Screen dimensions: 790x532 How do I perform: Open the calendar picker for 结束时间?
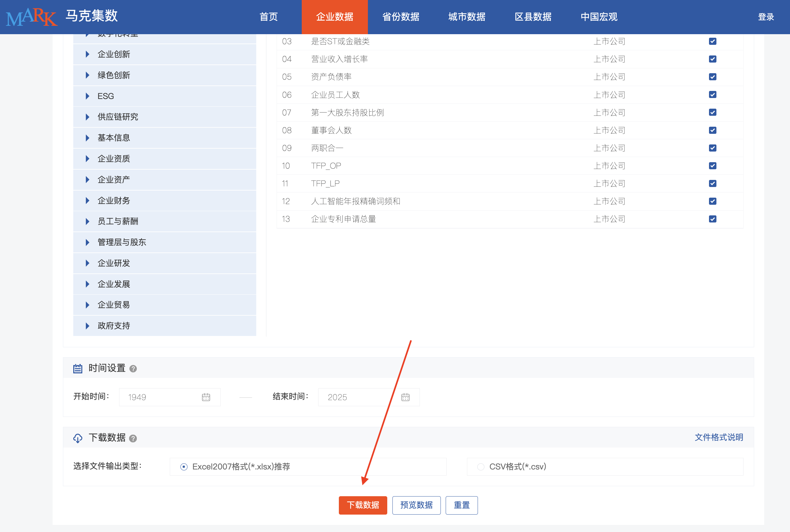click(x=406, y=397)
